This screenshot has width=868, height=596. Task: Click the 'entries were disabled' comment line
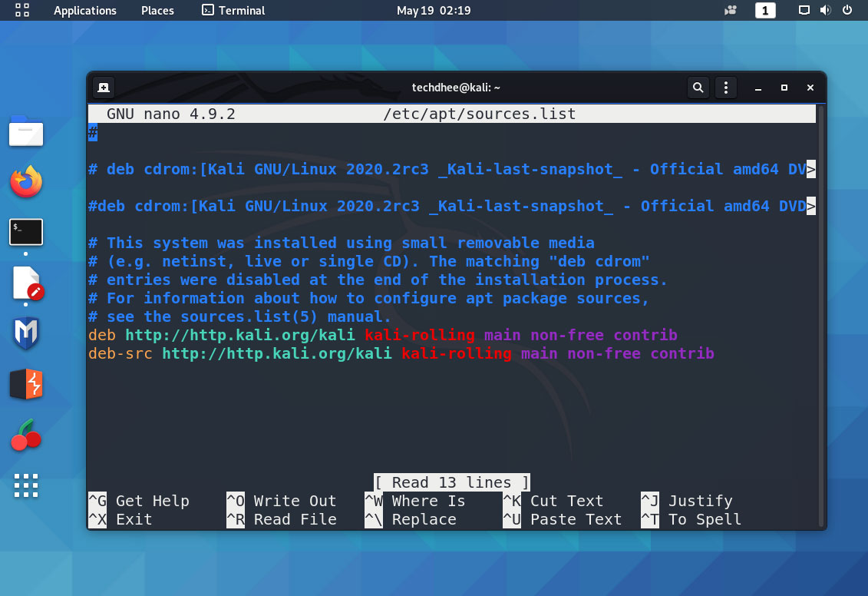378,280
